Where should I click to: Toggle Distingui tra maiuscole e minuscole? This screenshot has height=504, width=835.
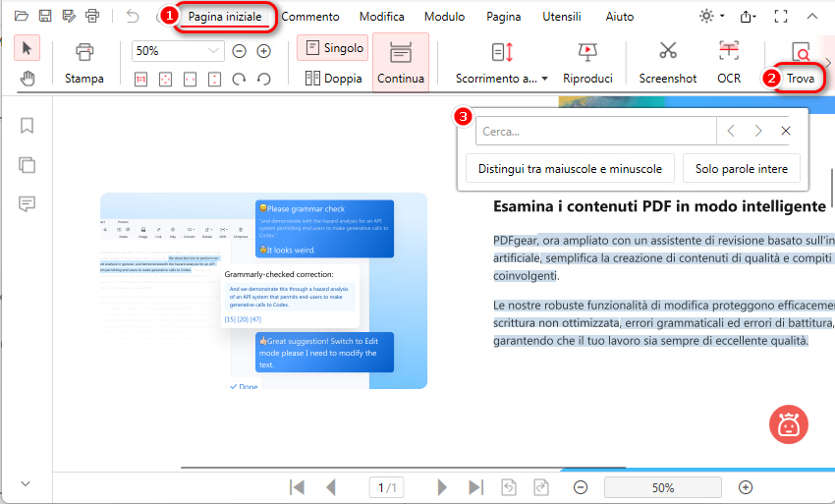tap(570, 168)
